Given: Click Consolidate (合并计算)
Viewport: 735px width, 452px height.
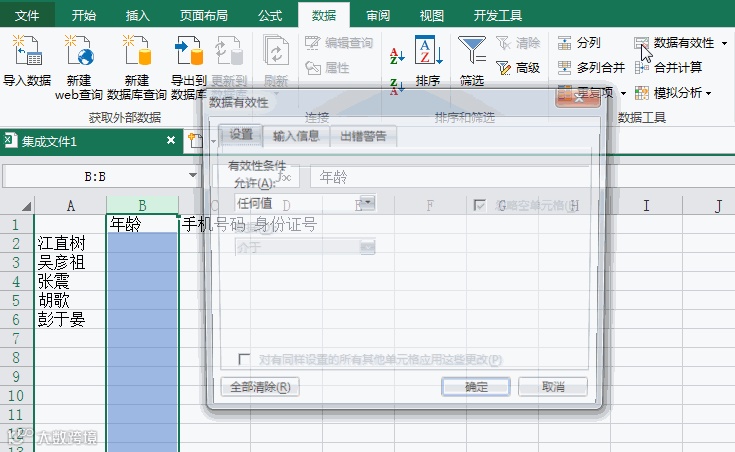Looking at the screenshot, I should pyautogui.click(x=668, y=68).
